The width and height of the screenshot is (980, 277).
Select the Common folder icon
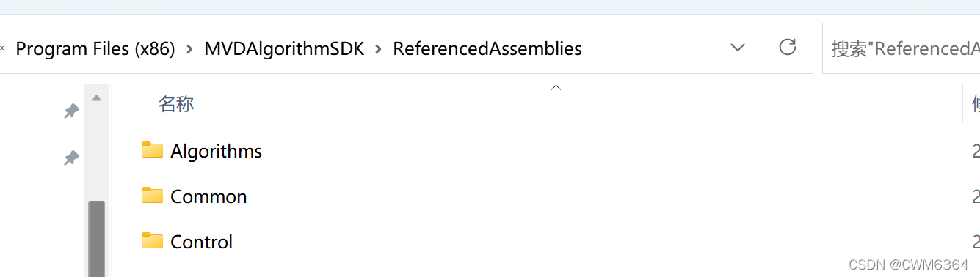pos(153,196)
